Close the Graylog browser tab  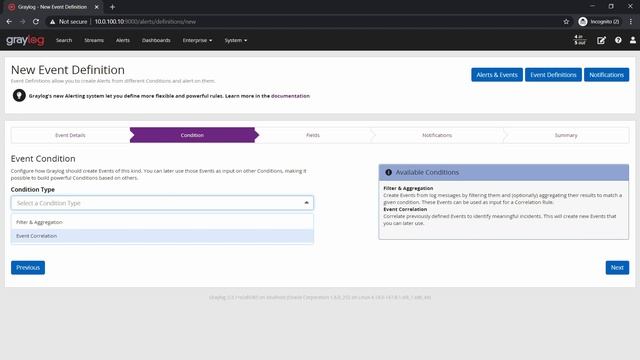point(97,7)
